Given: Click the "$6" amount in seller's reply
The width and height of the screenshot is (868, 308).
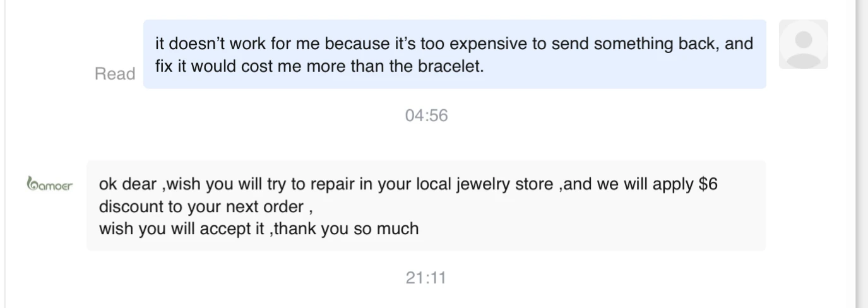Looking at the screenshot, I should point(708,185).
